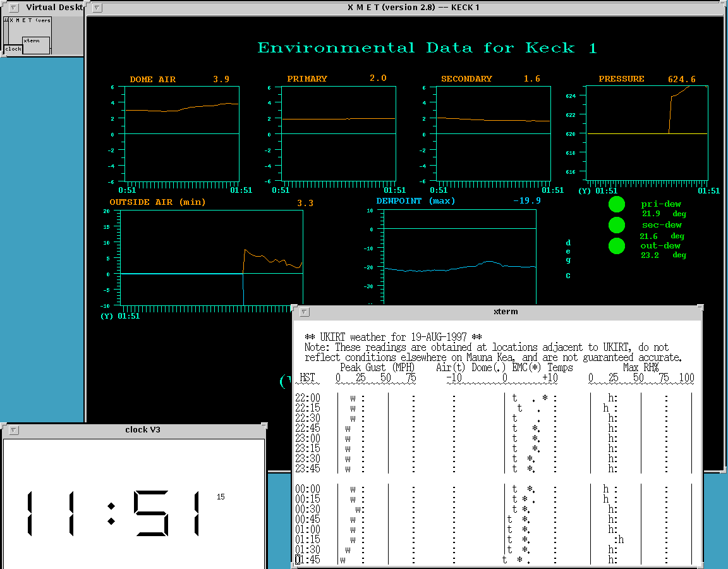Click the pressure value '624.6'
The width and height of the screenshot is (728, 569).
[x=682, y=80]
